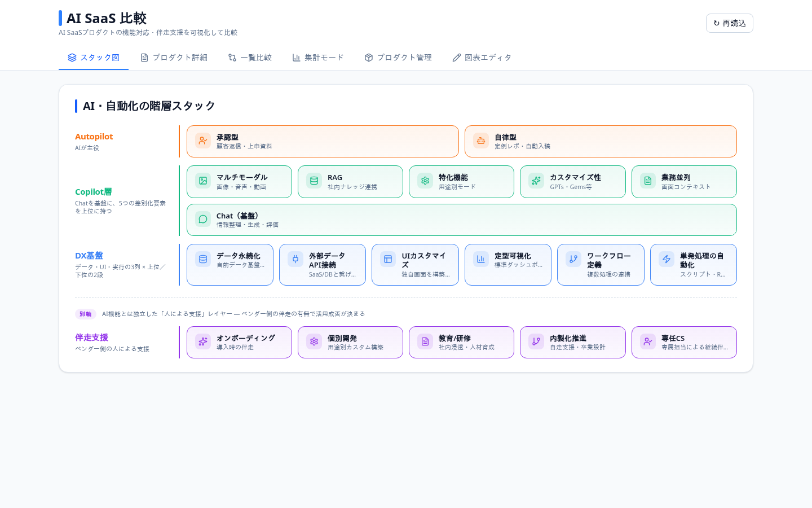Click the branch icon on 内製化推進 card
Image resolution: width=812 pixels, height=508 pixels.
pyautogui.click(x=536, y=341)
